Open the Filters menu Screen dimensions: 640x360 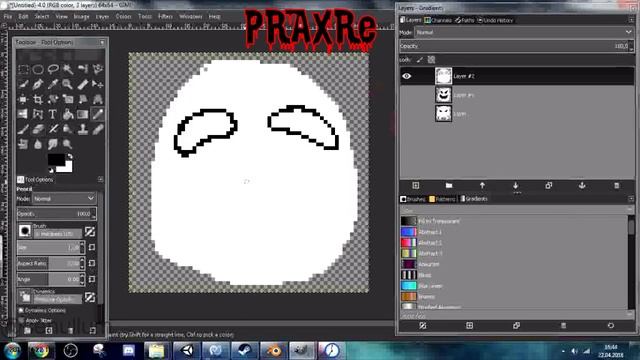tap(165, 16)
